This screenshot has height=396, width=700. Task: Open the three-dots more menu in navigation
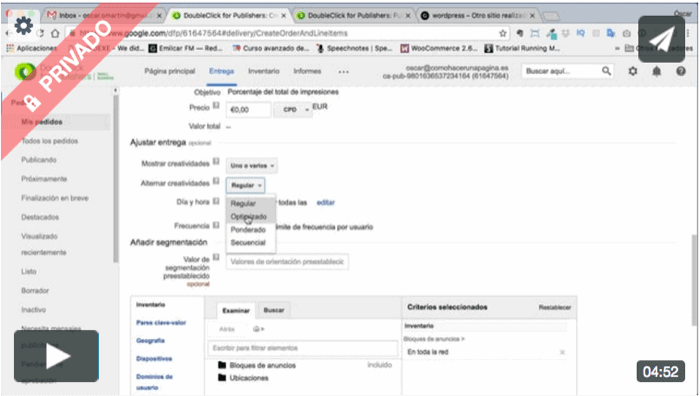click(x=343, y=71)
